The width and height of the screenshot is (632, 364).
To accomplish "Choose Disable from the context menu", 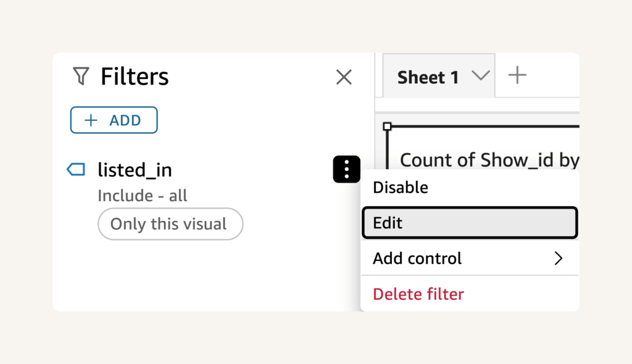I will pos(470,188).
